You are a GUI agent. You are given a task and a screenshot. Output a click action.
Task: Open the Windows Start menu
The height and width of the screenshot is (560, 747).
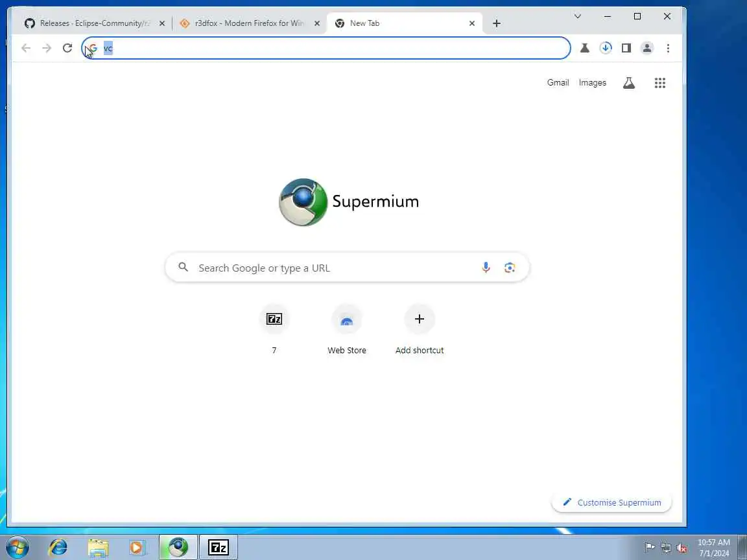[18, 548]
